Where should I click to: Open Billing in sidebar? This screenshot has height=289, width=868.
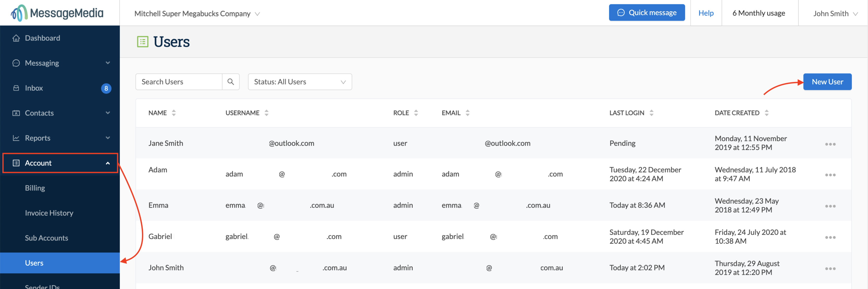[35, 188]
